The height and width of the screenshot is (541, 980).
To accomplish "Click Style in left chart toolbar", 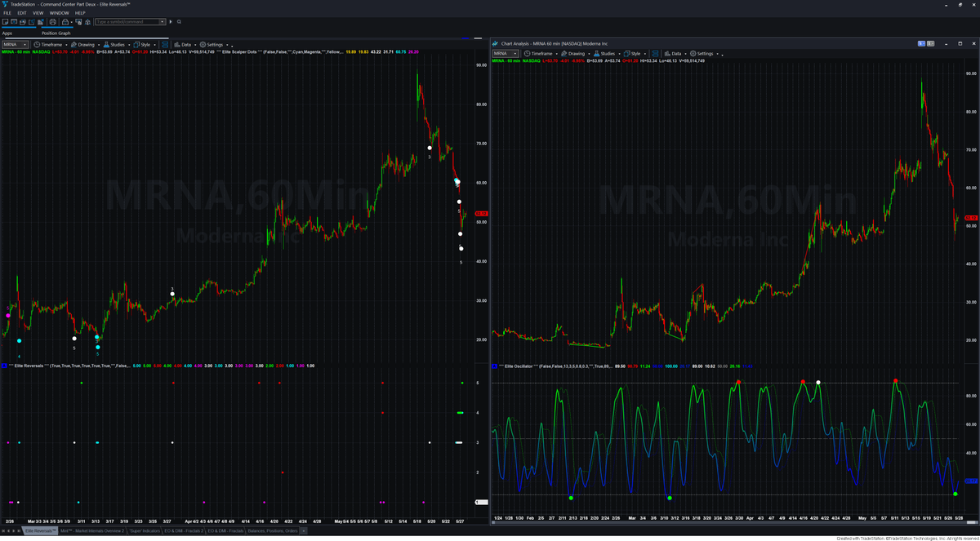I will click(142, 44).
